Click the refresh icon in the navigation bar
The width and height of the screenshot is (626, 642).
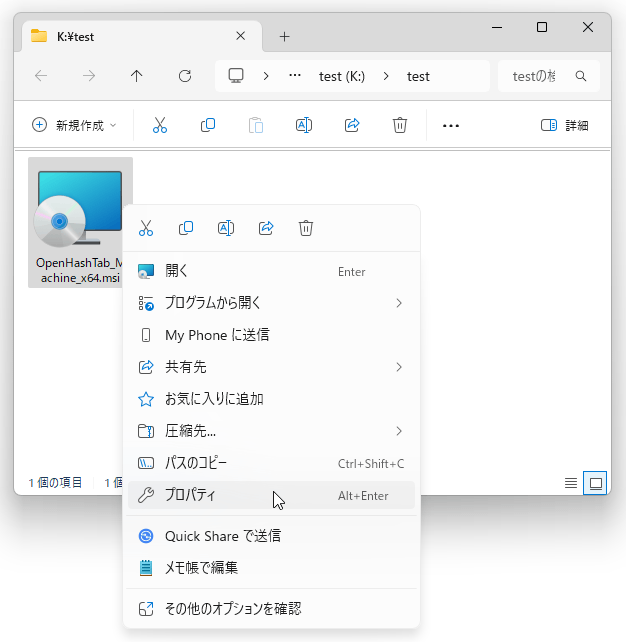coord(185,76)
